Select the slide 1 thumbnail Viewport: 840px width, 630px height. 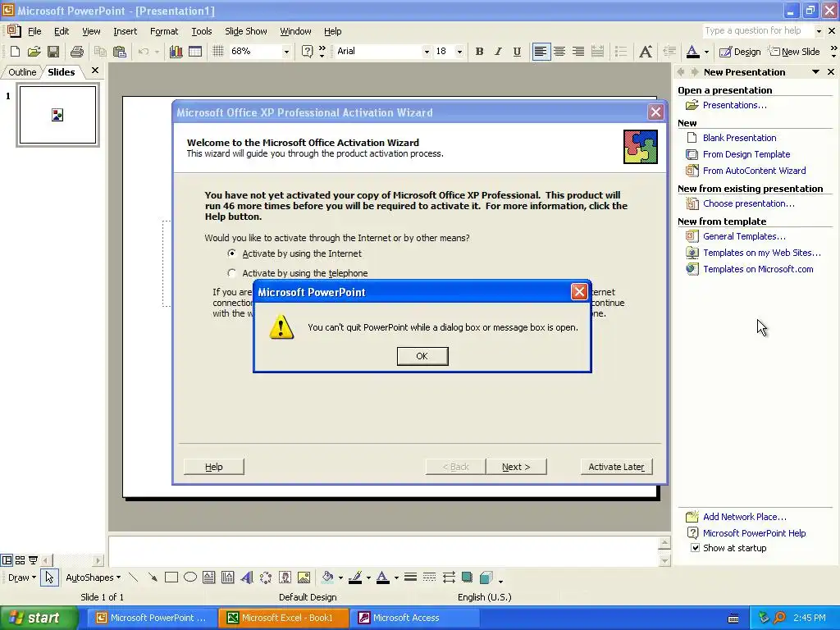pyautogui.click(x=58, y=115)
